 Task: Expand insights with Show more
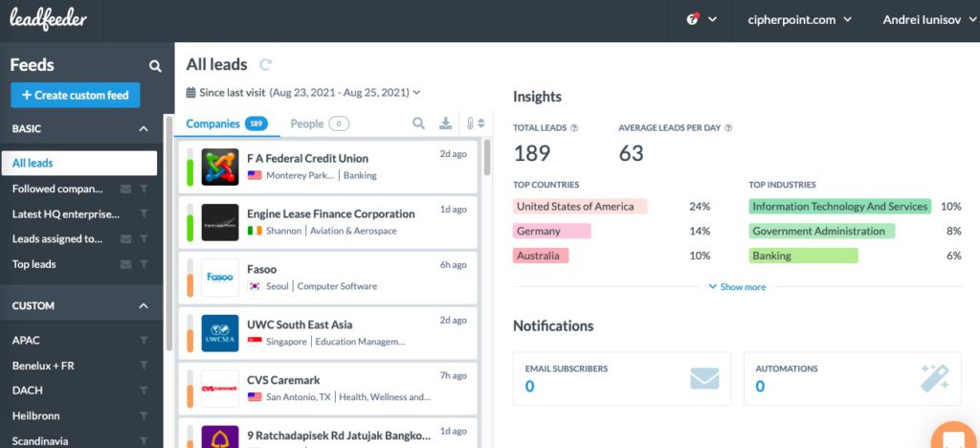(x=737, y=287)
